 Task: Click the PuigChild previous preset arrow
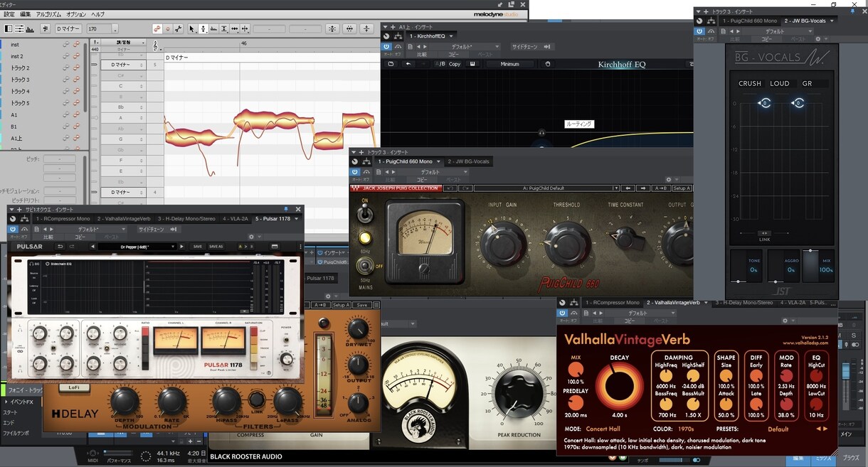pos(628,188)
